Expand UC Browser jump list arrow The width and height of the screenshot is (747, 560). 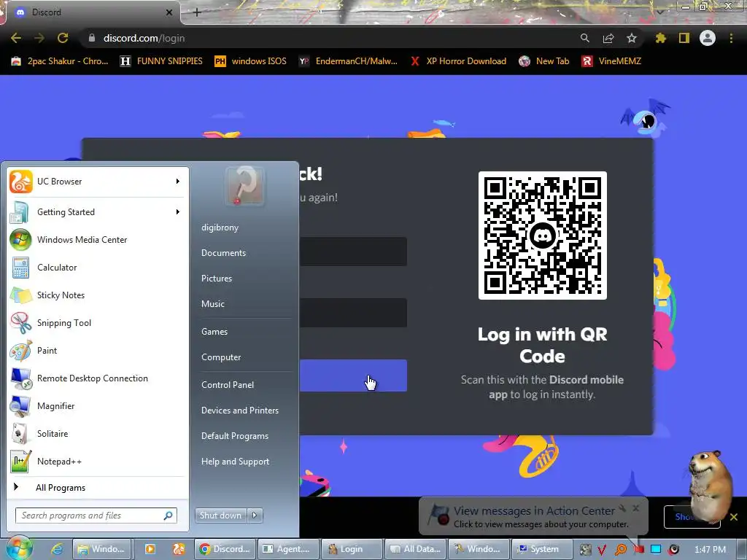tap(178, 182)
